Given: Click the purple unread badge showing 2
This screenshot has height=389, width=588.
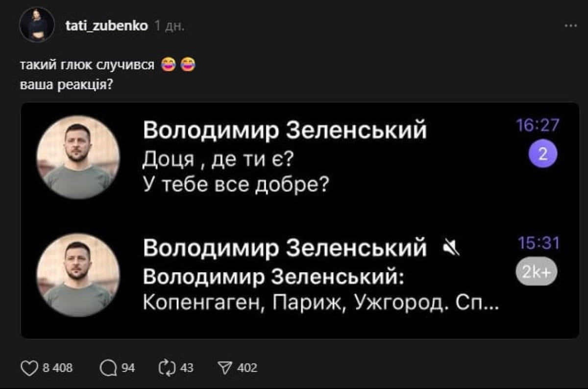Looking at the screenshot, I should click(542, 155).
